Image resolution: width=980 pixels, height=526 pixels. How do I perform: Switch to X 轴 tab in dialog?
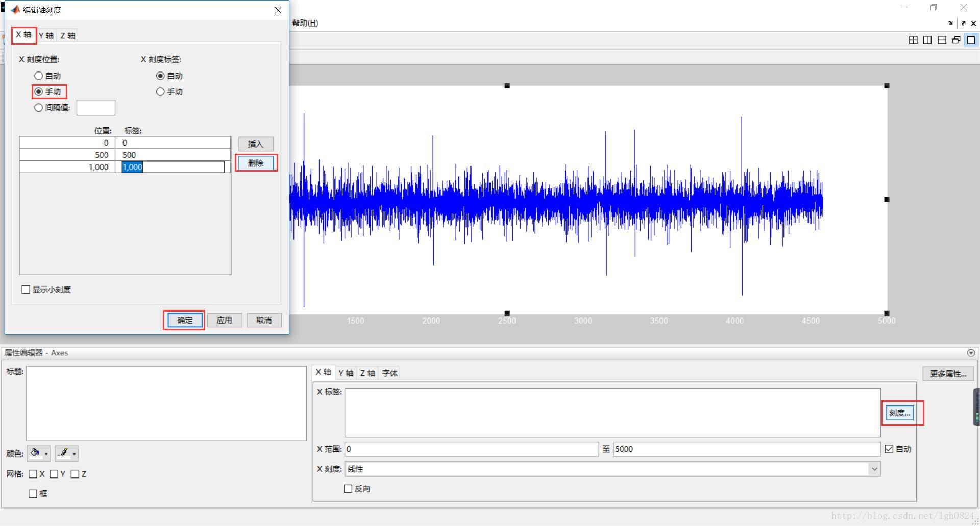[x=24, y=35]
